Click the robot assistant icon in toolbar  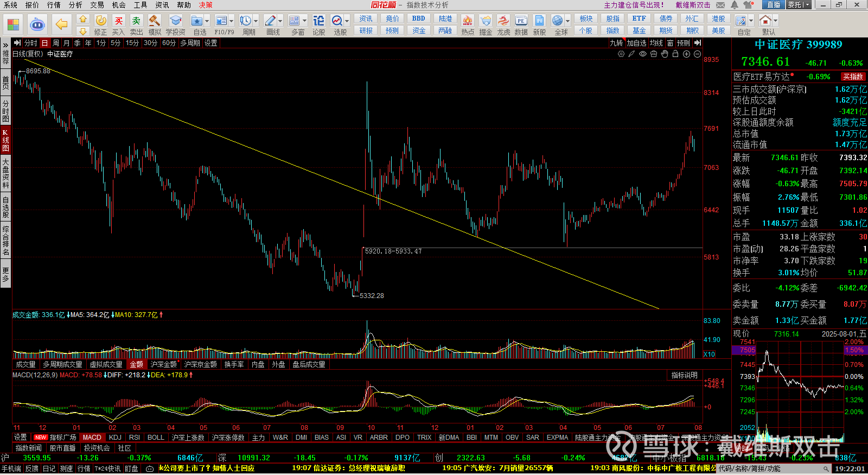click(x=37, y=24)
